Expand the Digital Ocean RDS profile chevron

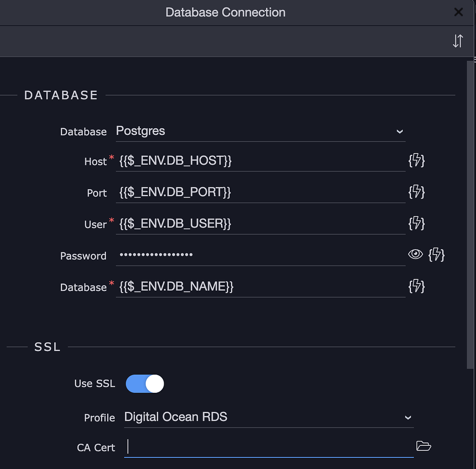[408, 417]
